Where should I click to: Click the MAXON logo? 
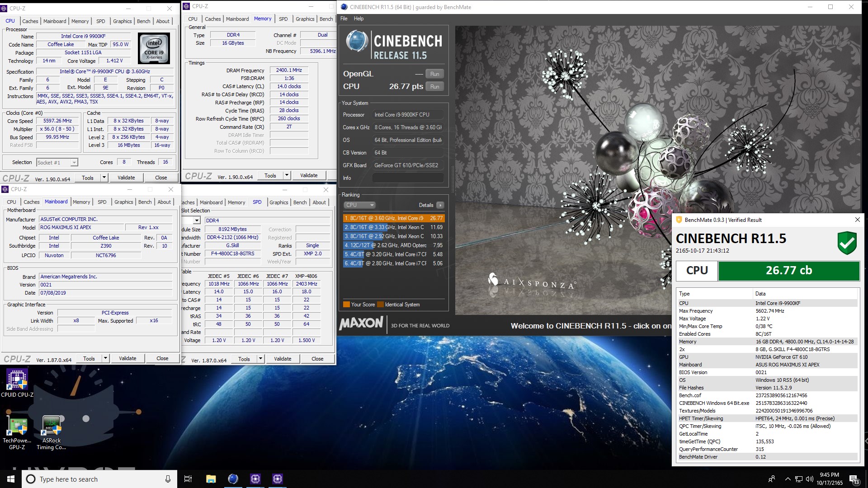pos(361,323)
